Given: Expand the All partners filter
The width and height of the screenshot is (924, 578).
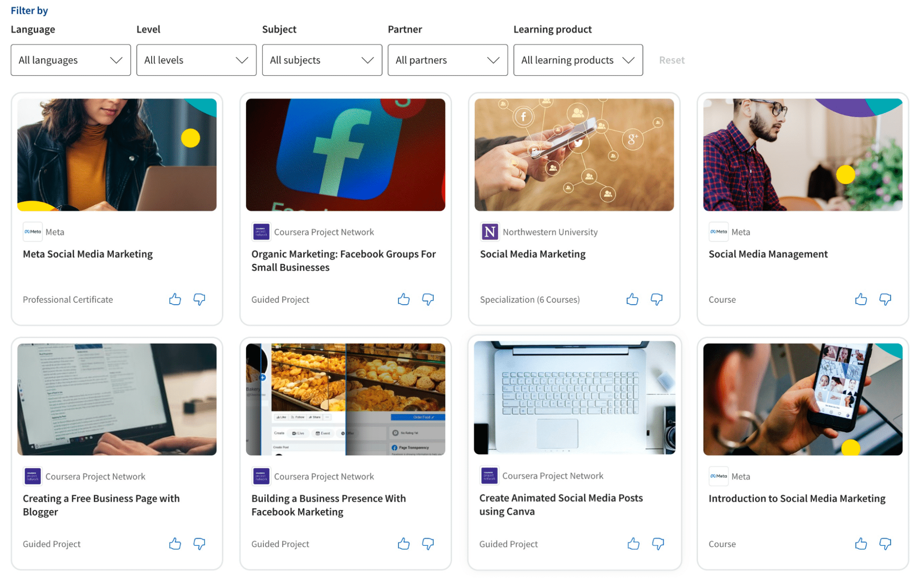Looking at the screenshot, I should click(x=447, y=60).
